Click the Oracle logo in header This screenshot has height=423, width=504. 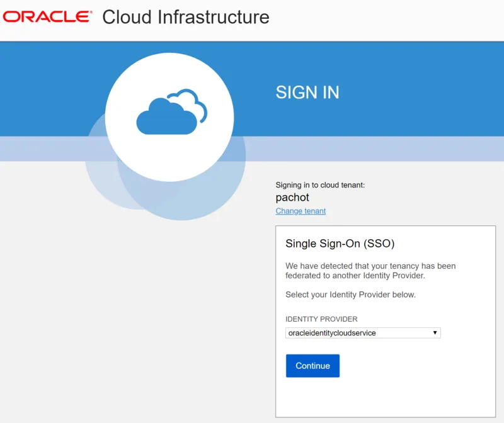point(48,17)
